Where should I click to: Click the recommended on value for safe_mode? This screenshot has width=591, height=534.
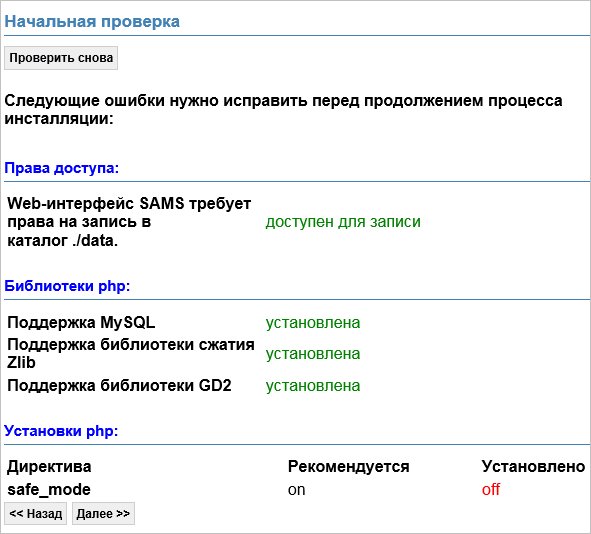pyautogui.click(x=297, y=490)
